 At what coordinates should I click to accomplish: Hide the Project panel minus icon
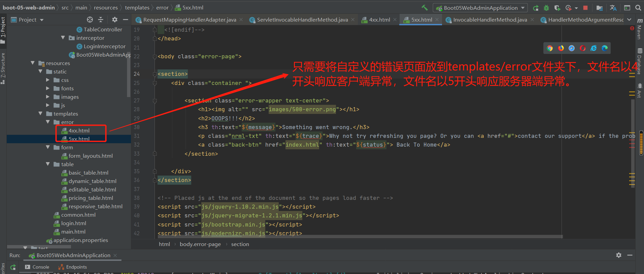click(x=126, y=20)
